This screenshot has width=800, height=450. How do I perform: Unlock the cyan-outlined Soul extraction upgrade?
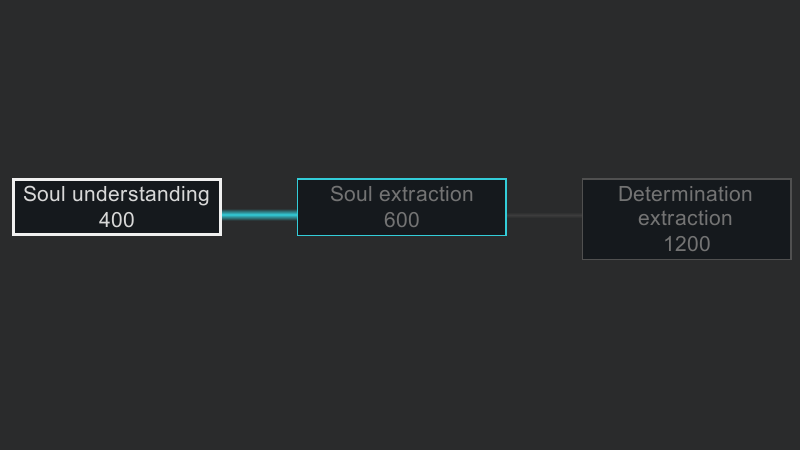(x=402, y=207)
